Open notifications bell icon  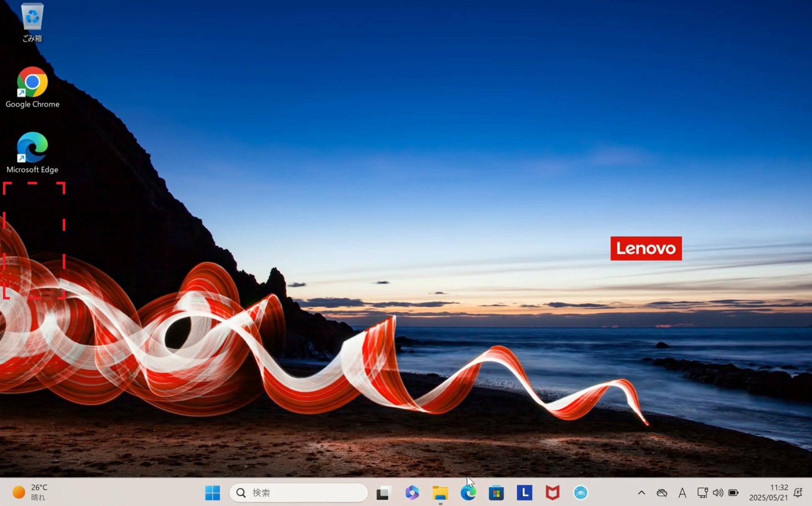(x=798, y=492)
